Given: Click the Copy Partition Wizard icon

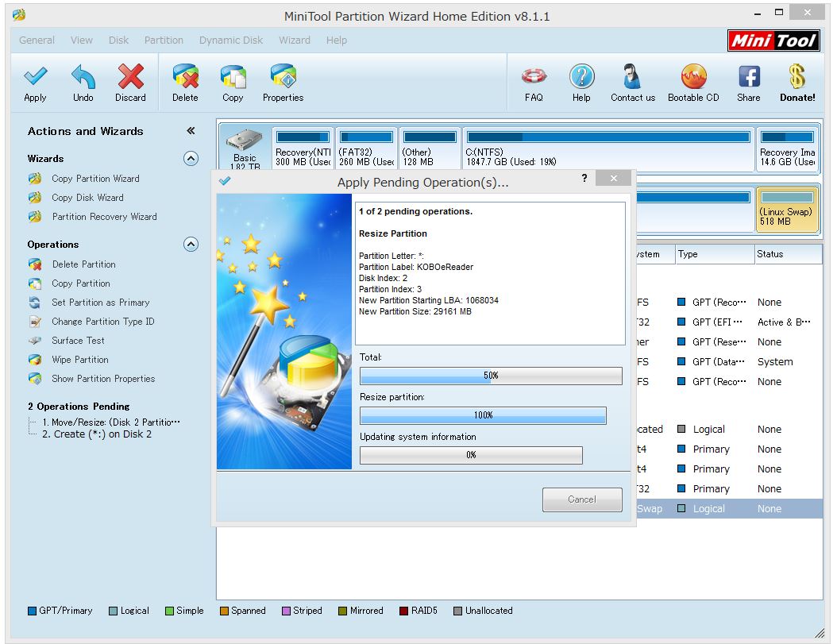Looking at the screenshot, I should tap(35, 179).
